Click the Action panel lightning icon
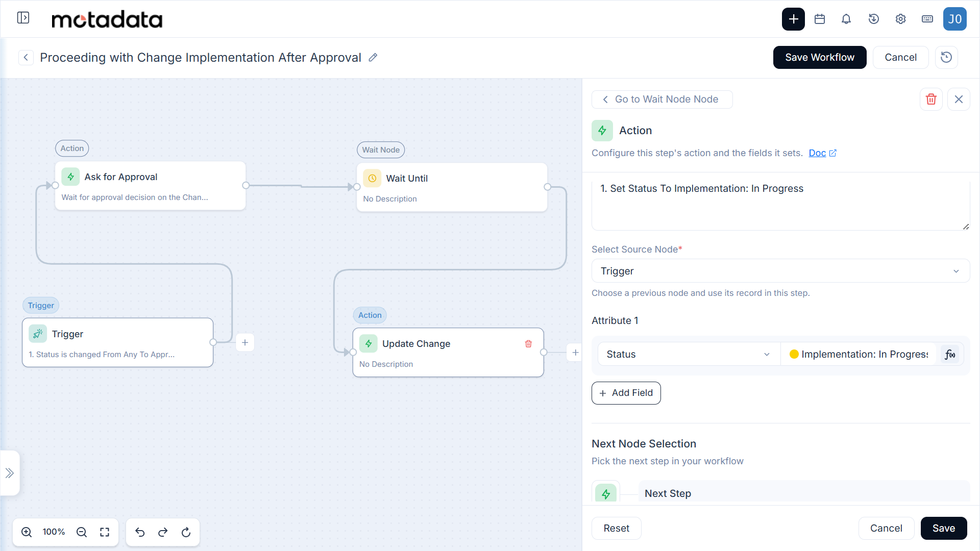This screenshot has width=980, height=551. coord(602,131)
